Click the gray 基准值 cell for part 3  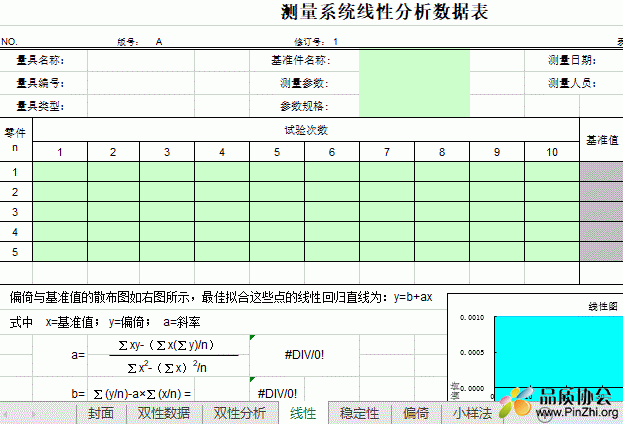(602, 211)
